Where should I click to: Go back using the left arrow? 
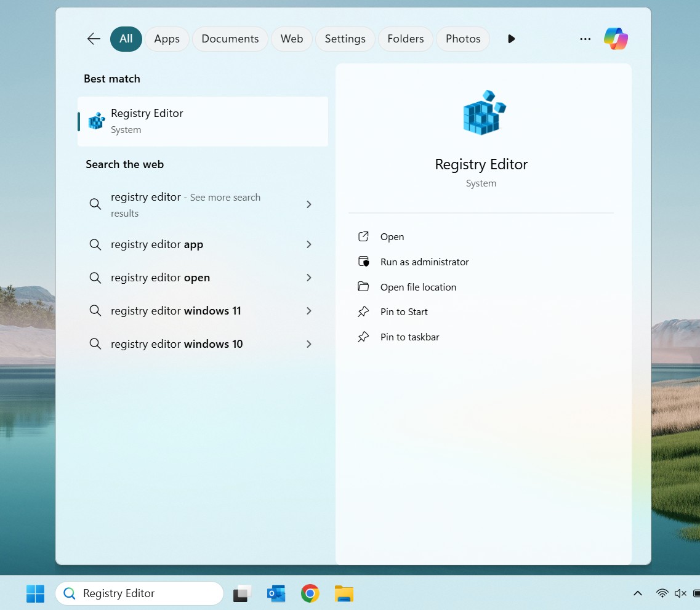94,39
